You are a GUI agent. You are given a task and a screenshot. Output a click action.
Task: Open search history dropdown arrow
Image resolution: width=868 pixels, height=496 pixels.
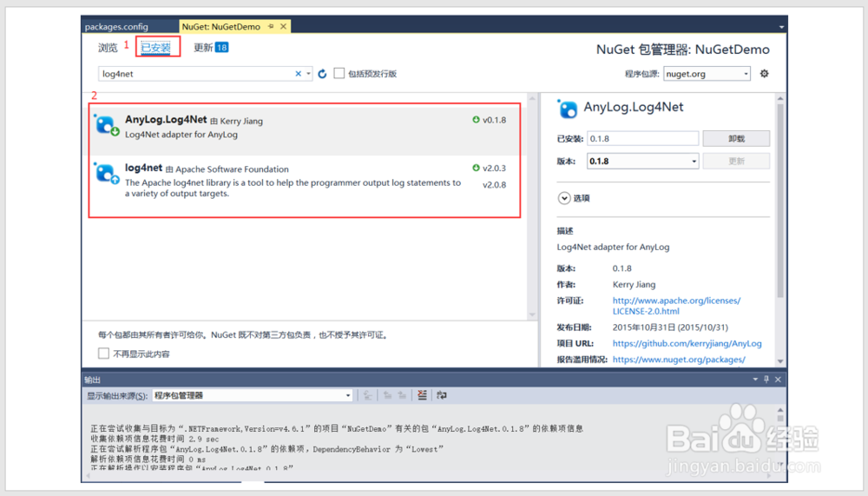click(x=308, y=74)
